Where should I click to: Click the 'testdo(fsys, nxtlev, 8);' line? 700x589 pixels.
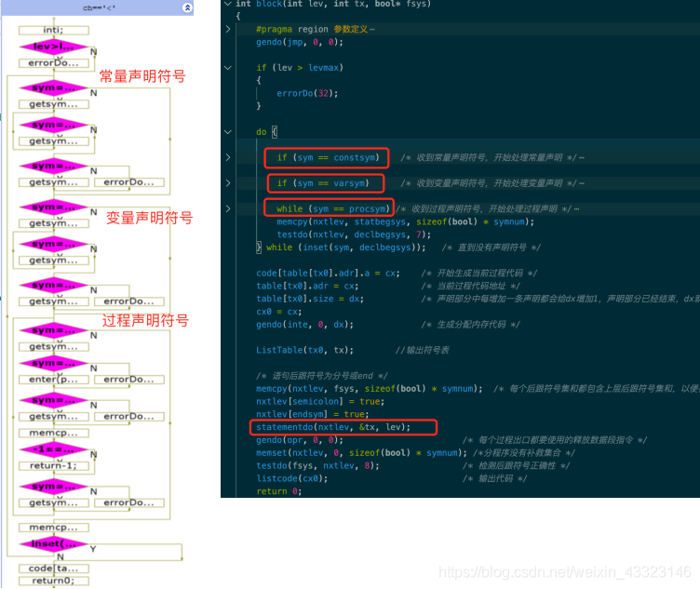tap(317, 466)
